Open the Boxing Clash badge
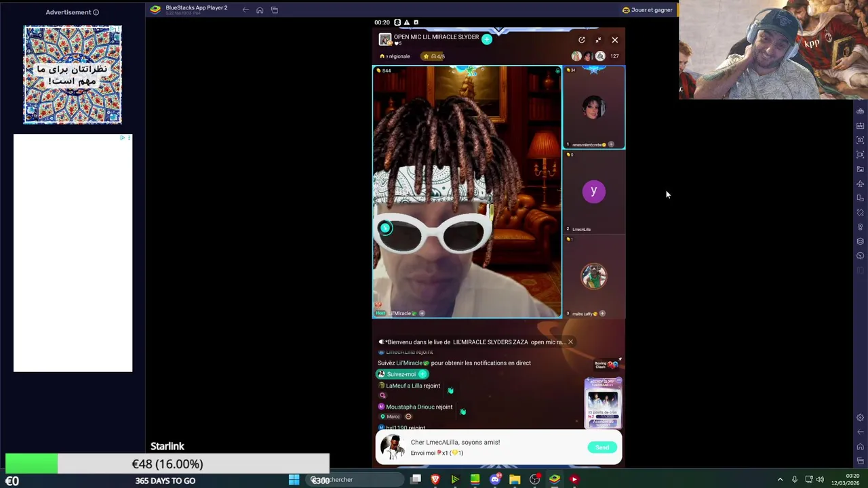Screen dimensions: 868x488 tap(606, 365)
